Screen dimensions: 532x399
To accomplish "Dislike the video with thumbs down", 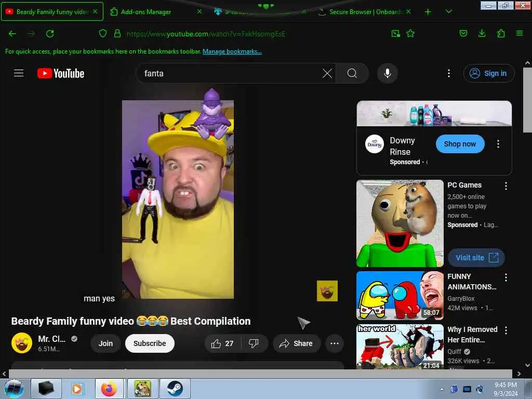I will click(254, 343).
